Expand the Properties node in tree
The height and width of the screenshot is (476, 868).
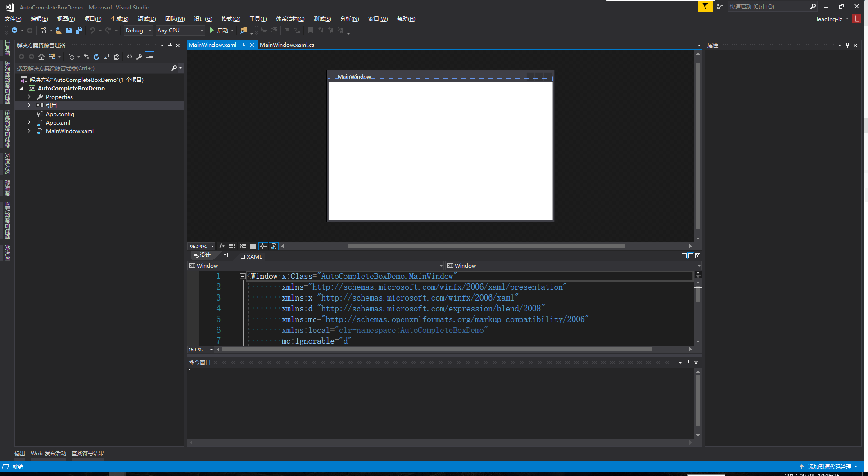click(29, 97)
